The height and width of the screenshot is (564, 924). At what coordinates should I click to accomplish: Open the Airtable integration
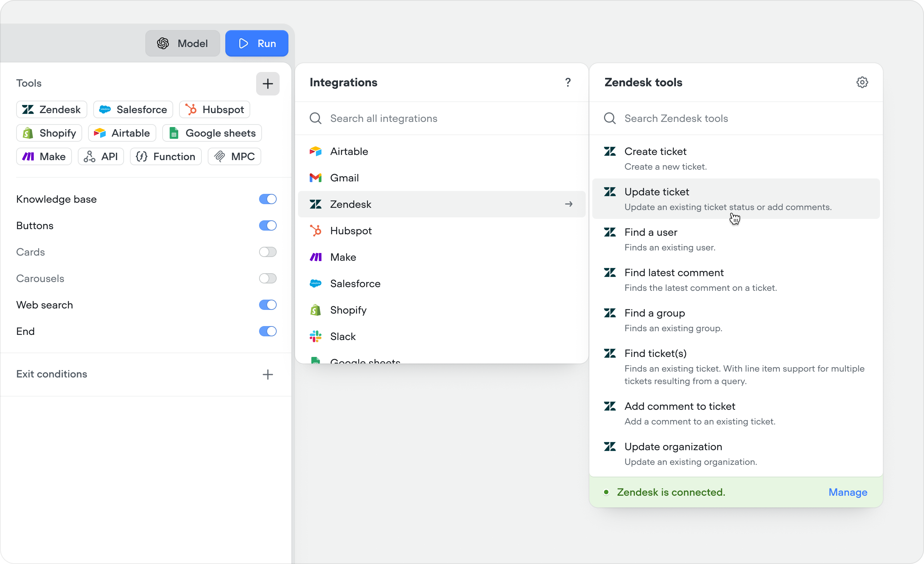(349, 151)
